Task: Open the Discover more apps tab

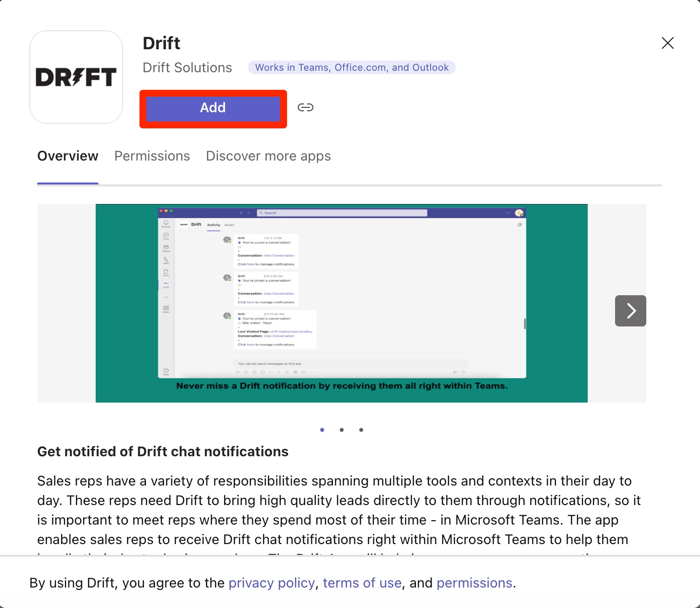Action: point(268,156)
